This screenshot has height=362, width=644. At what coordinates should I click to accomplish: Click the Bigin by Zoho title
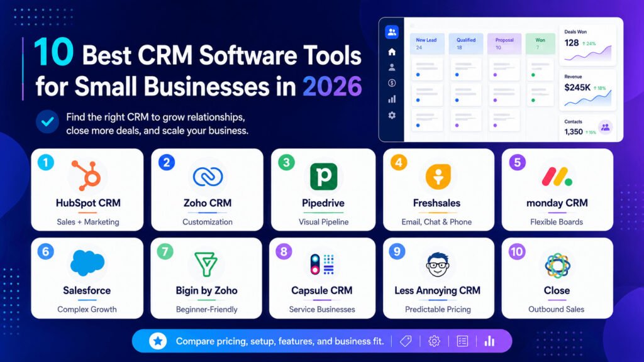coord(206,290)
